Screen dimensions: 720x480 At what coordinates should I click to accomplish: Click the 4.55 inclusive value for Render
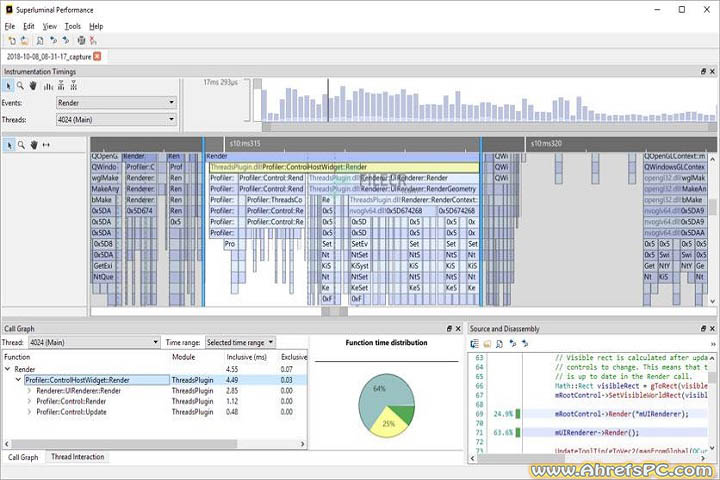tap(232, 369)
